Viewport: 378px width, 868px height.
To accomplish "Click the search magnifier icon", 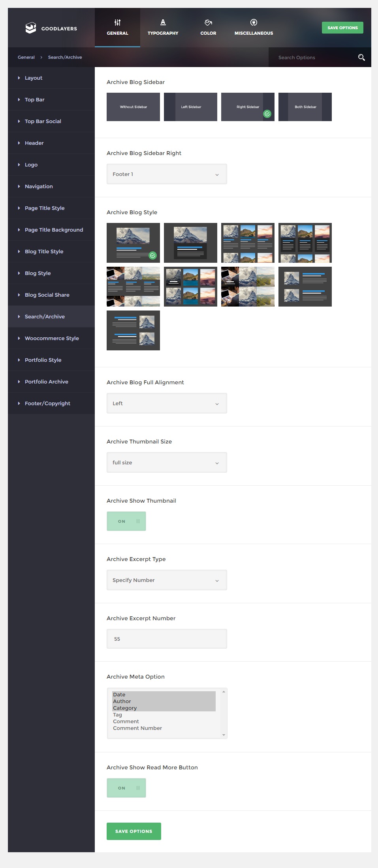I will [361, 57].
